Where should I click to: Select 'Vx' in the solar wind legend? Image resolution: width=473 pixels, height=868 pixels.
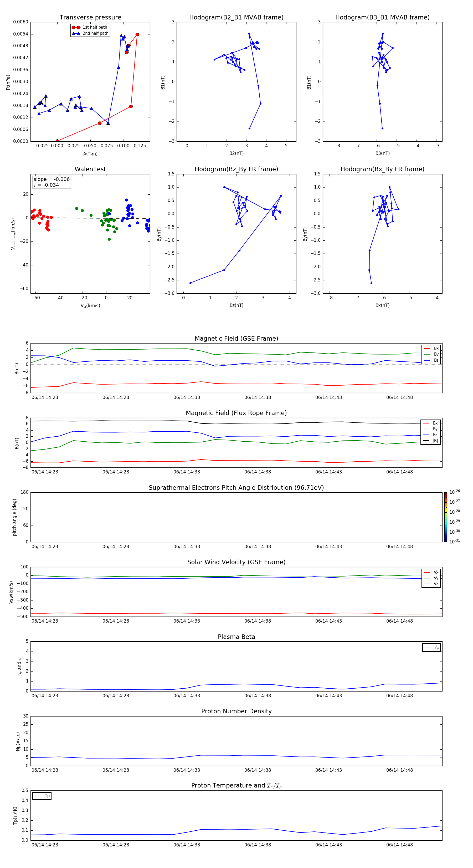431,572
